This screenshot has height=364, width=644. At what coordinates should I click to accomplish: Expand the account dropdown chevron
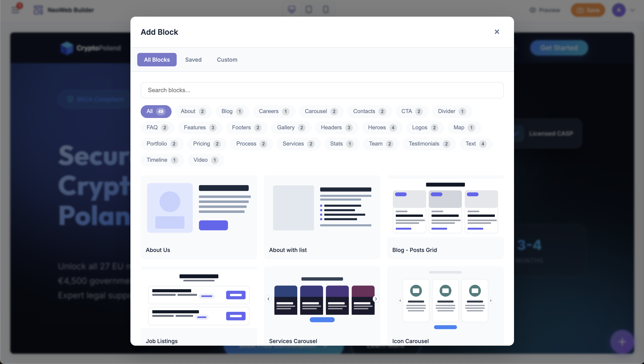(x=633, y=10)
